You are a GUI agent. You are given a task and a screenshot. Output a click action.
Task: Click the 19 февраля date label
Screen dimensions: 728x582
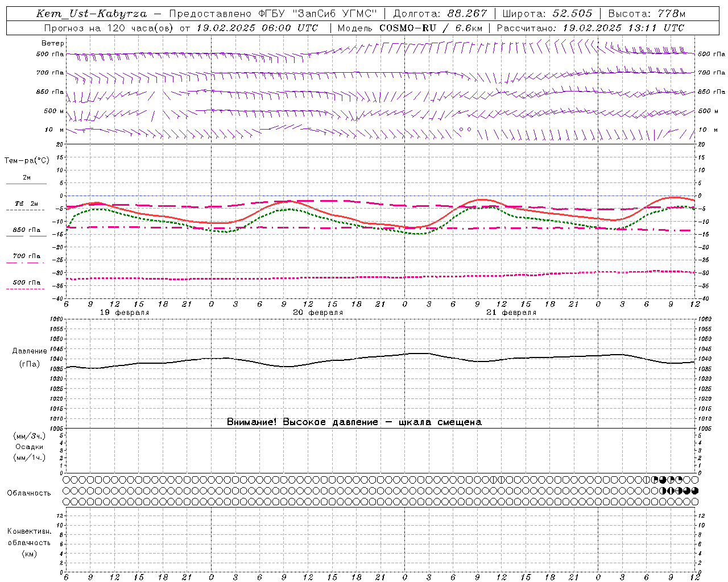point(125,313)
